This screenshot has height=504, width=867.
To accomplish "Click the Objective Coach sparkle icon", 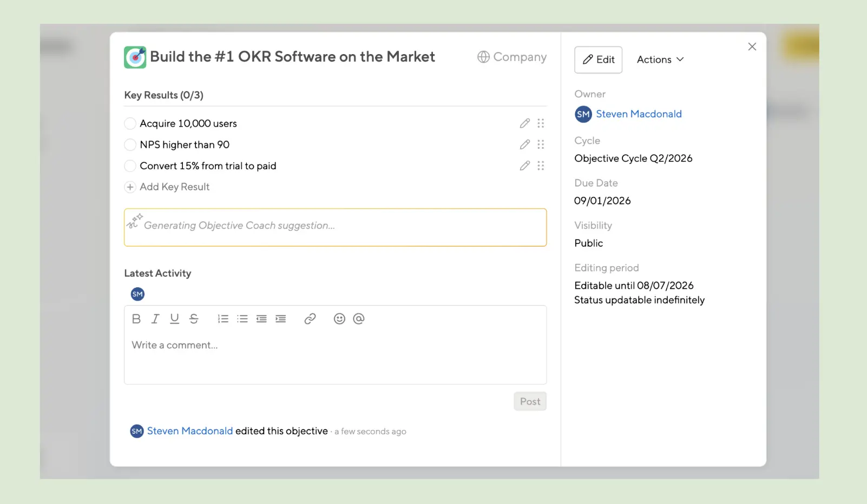I will [135, 221].
